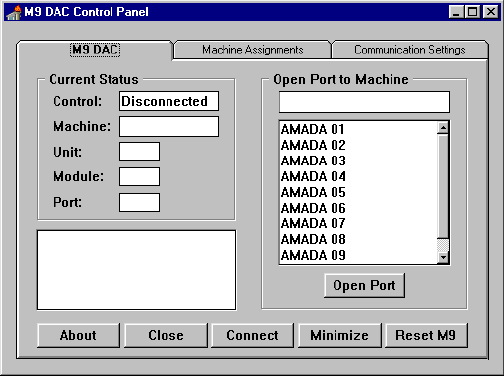Image resolution: width=504 pixels, height=376 pixels.
Task: Maximize the M9 DAC Control Panel window
Action: click(472, 12)
